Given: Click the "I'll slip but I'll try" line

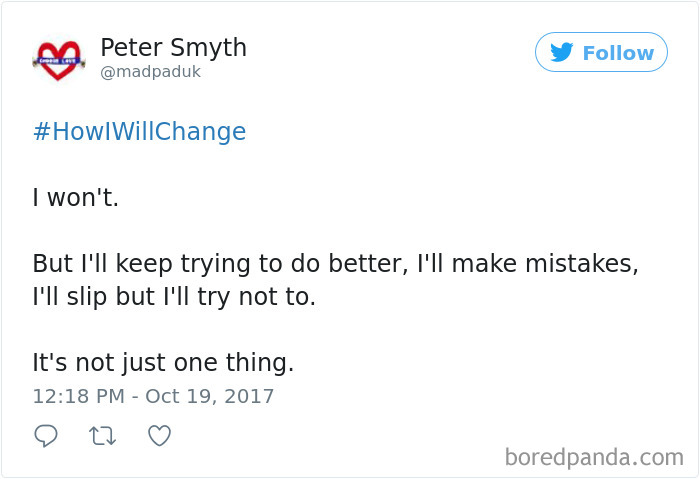Looking at the screenshot, I should (174, 296).
